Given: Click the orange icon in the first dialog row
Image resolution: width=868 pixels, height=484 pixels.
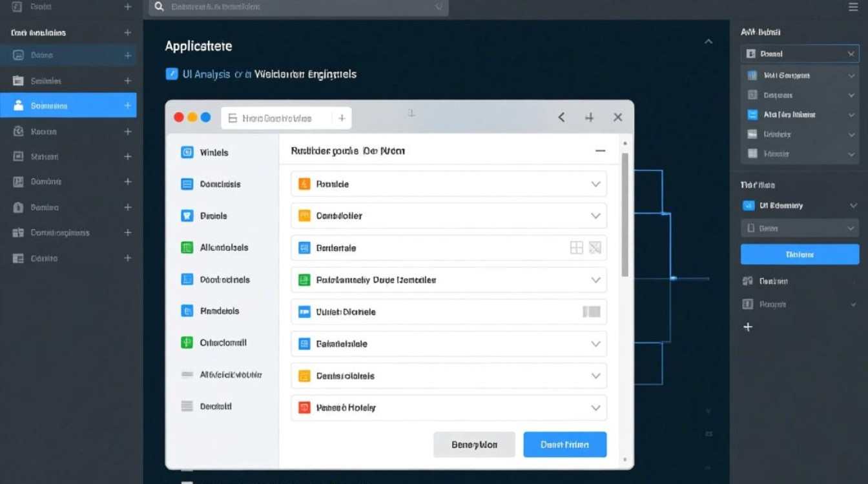Looking at the screenshot, I should coord(304,184).
